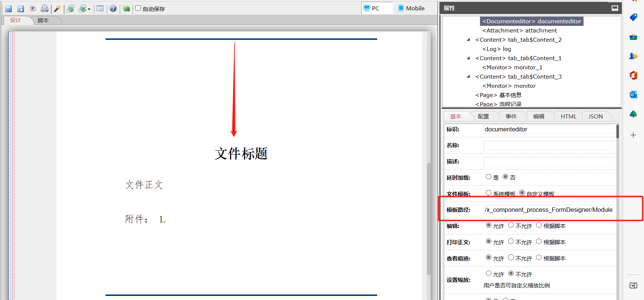Select 系统模板 for 文件模板
Screen dimensions: 644x300
(488, 193)
